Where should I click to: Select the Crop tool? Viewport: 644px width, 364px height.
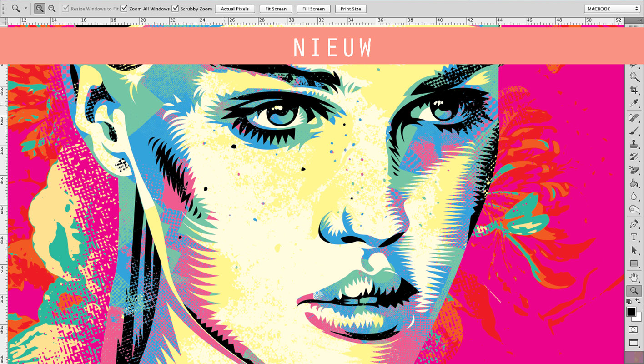(634, 90)
